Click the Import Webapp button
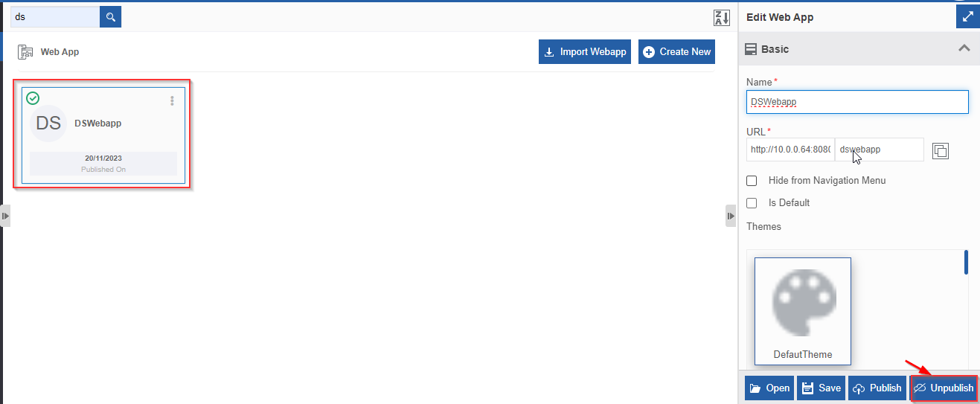 tap(586, 51)
